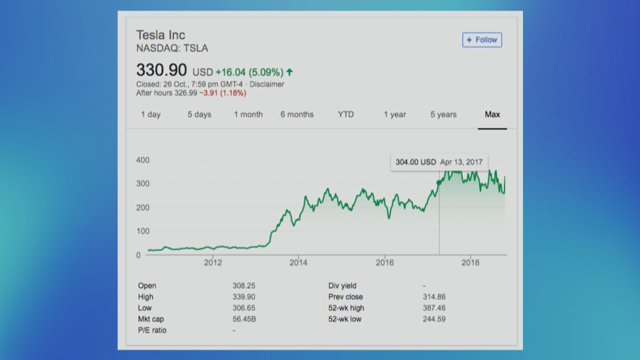
Task: Click the 200 y-axis label
Action: 143,208
